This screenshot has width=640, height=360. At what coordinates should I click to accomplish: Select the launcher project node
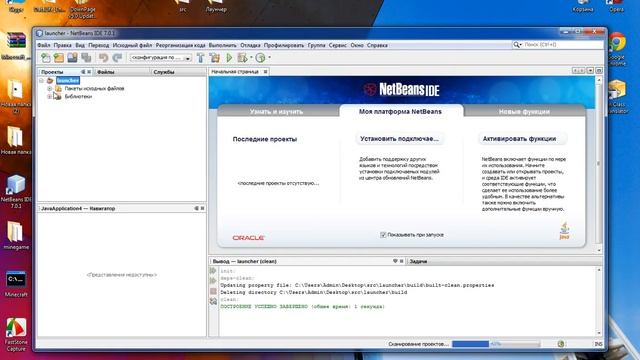click(x=68, y=81)
